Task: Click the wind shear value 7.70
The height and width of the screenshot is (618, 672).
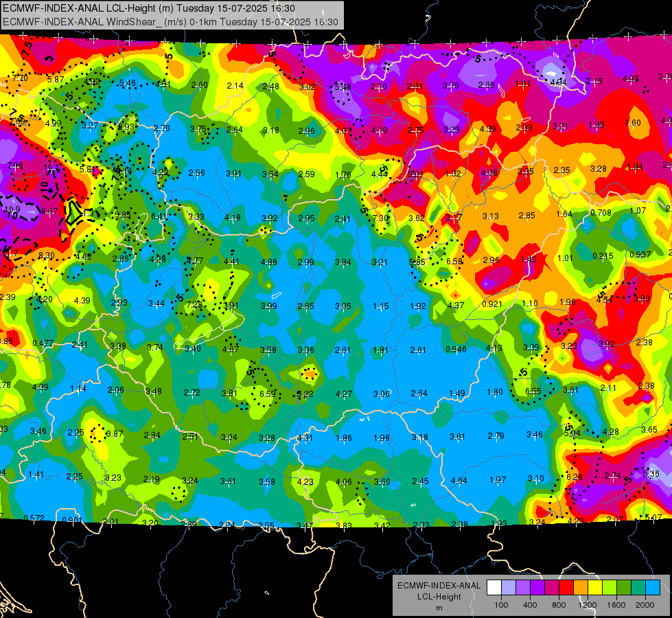Action: pyautogui.click(x=20, y=78)
